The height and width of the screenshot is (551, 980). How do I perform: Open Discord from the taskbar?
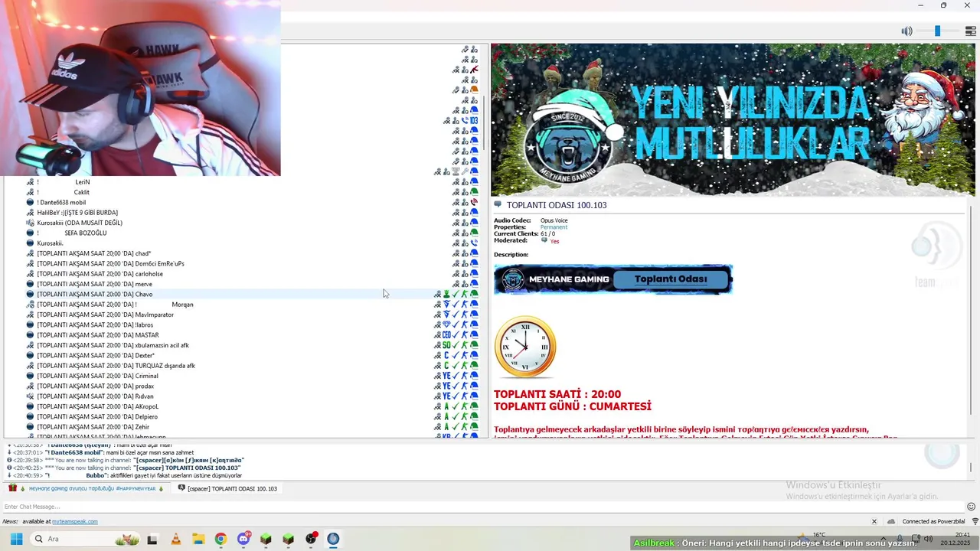243,539
